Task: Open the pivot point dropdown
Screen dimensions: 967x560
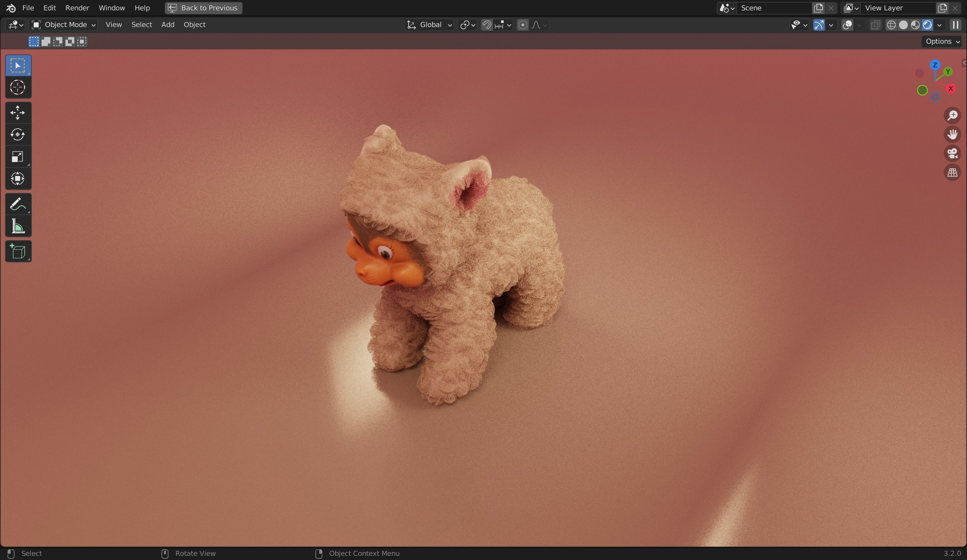Action: click(467, 25)
